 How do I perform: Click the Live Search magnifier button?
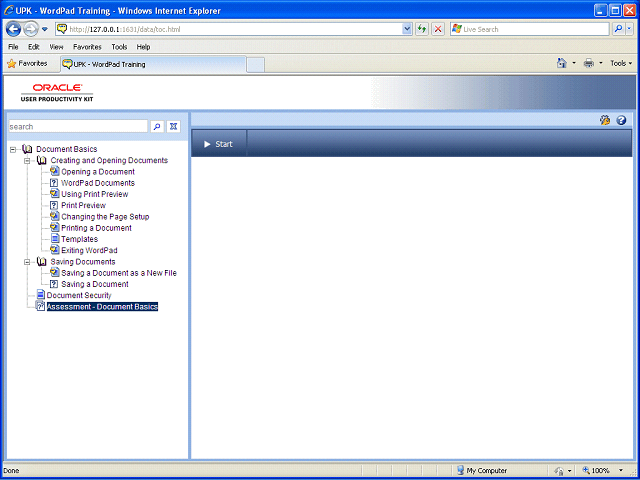click(619, 29)
